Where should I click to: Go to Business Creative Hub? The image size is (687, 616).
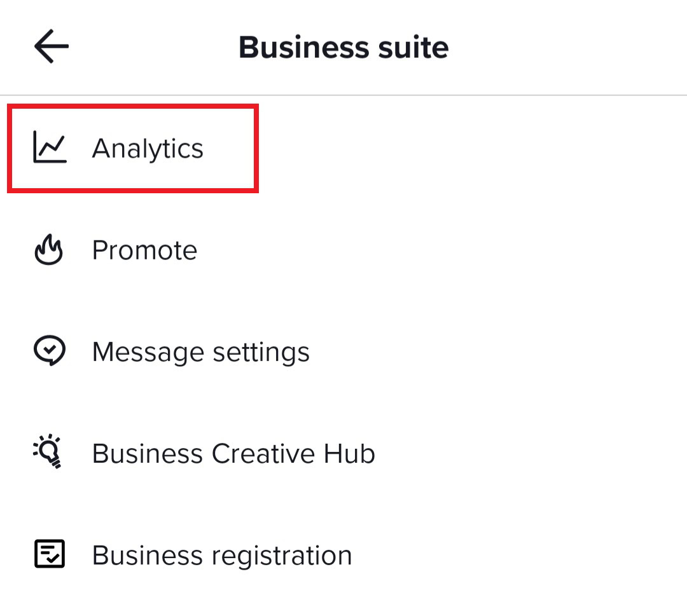click(233, 453)
